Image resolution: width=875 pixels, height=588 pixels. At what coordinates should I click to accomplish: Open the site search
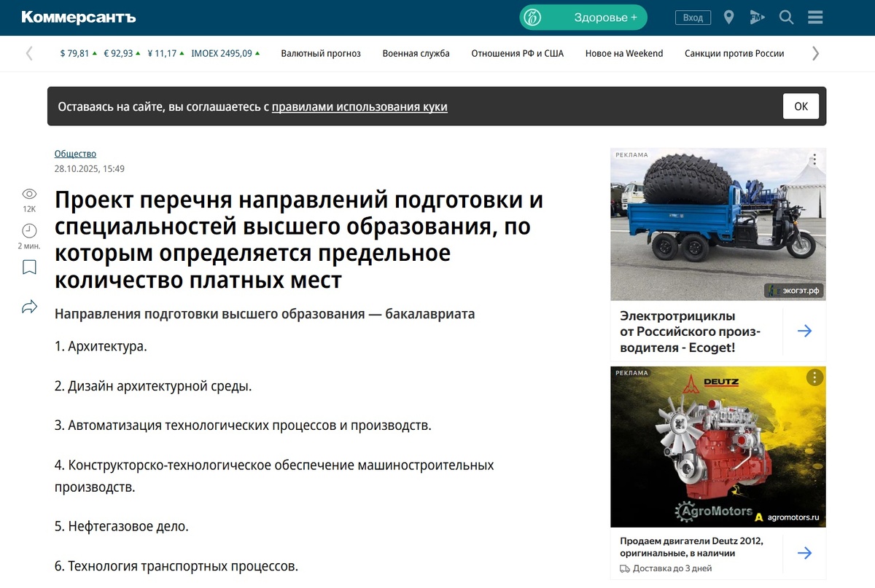(786, 17)
